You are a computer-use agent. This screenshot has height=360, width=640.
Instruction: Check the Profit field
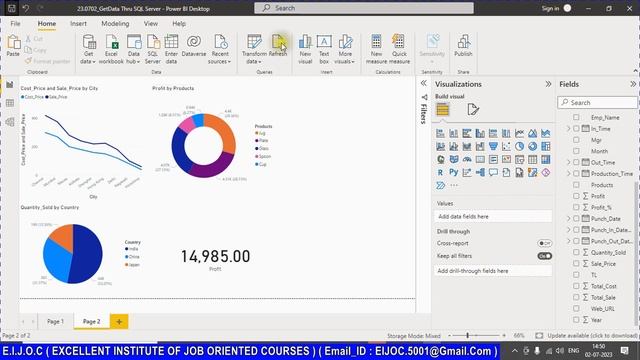pyautogui.click(x=576, y=196)
